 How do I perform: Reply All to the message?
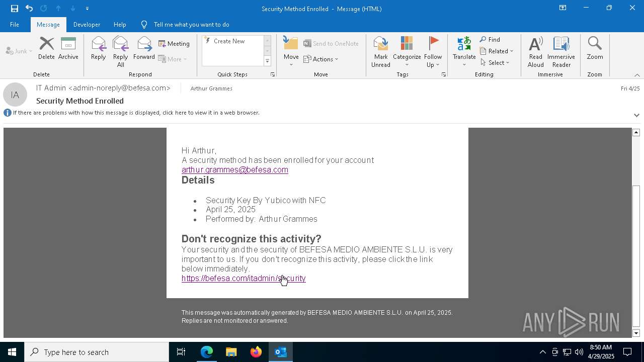point(120,52)
